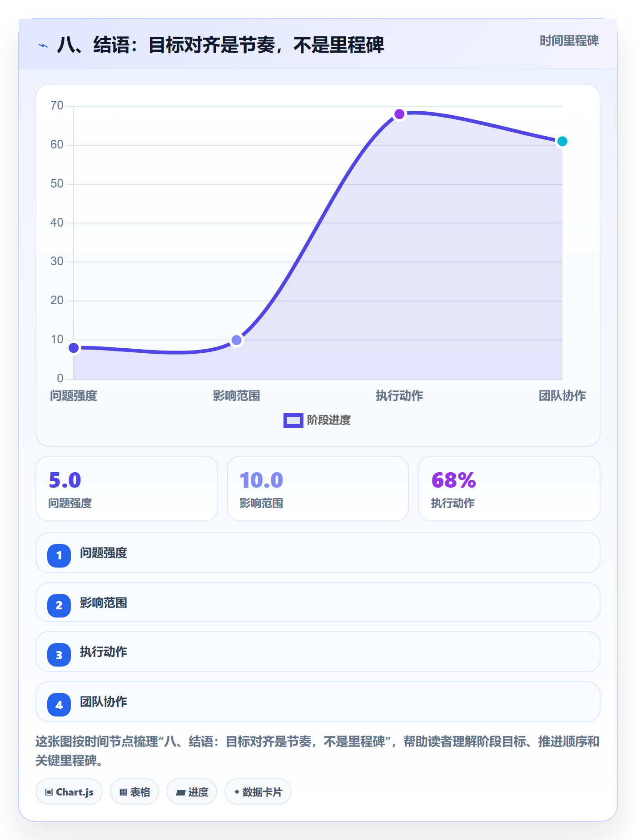Click the 70 y-axis tick value
This screenshot has width=636, height=840.
[x=57, y=106]
